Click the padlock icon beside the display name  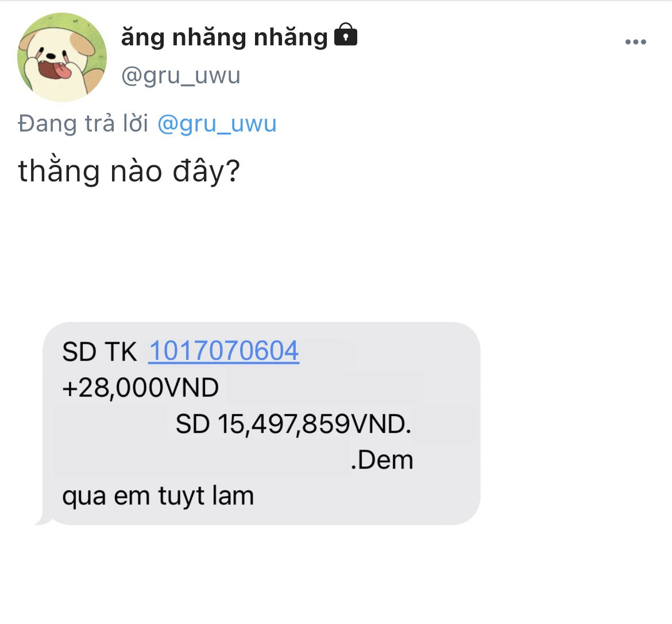coord(345,34)
